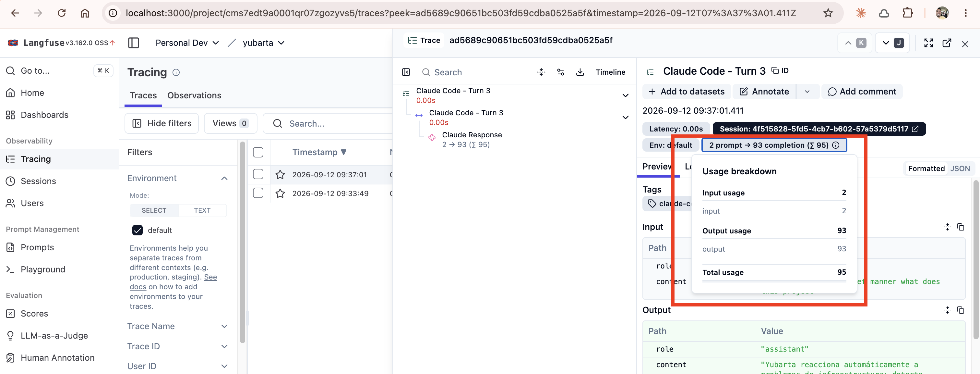Open trace in new tab icon
The image size is (980, 374).
coord(947,43)
